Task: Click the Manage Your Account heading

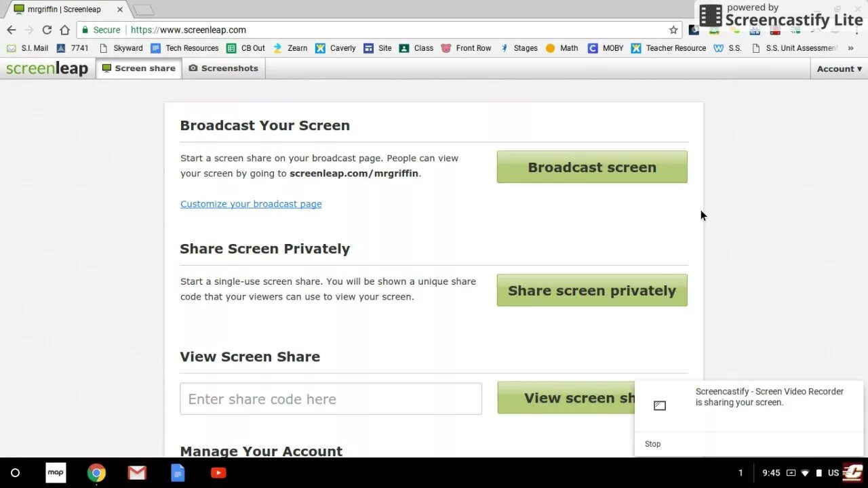Action: point(261,451)
